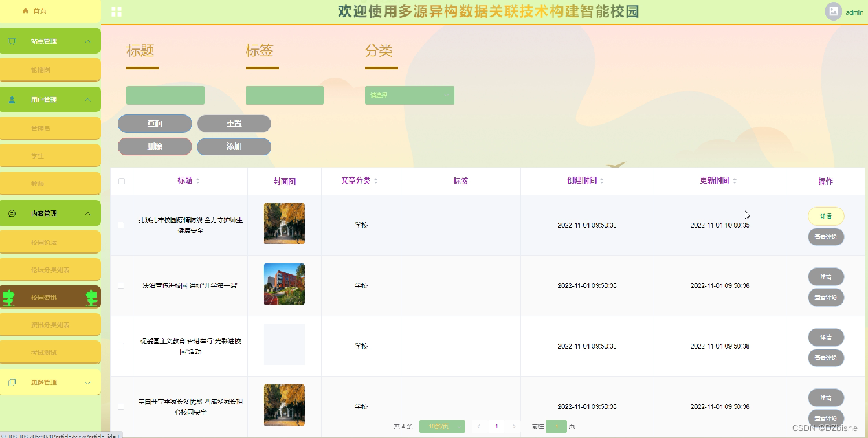
Task: Click 查看评论 for the second article row
Action: (x=825, y=297)
